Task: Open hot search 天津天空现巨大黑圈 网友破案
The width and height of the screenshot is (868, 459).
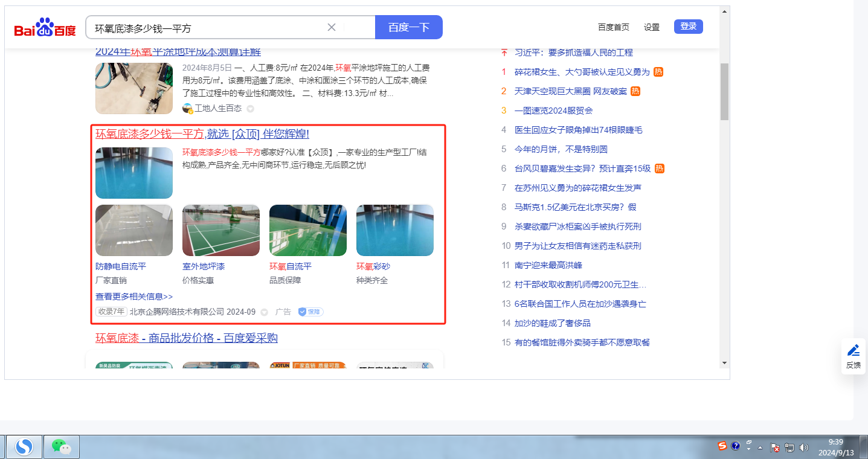Action: pyautogui.click(x=571, y=91)
